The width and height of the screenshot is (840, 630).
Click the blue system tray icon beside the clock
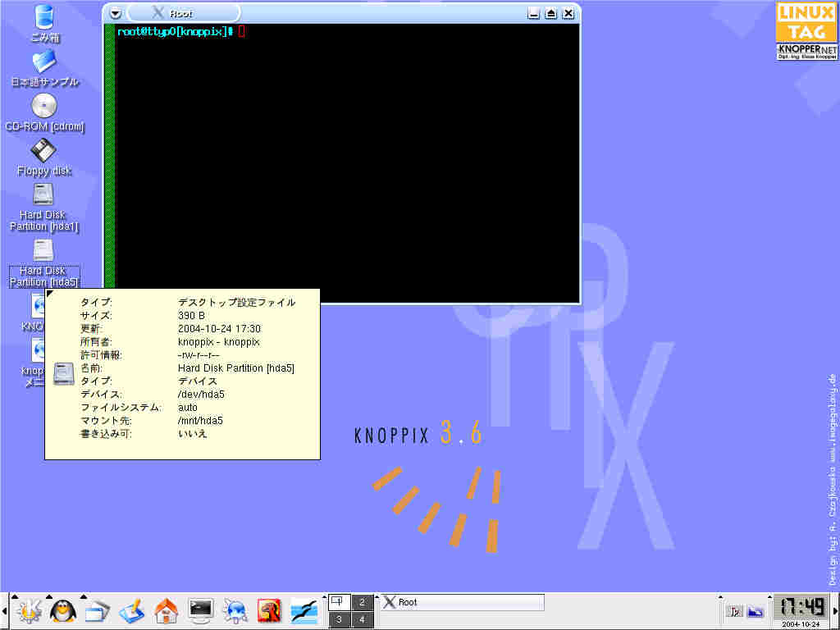(756, 611)
